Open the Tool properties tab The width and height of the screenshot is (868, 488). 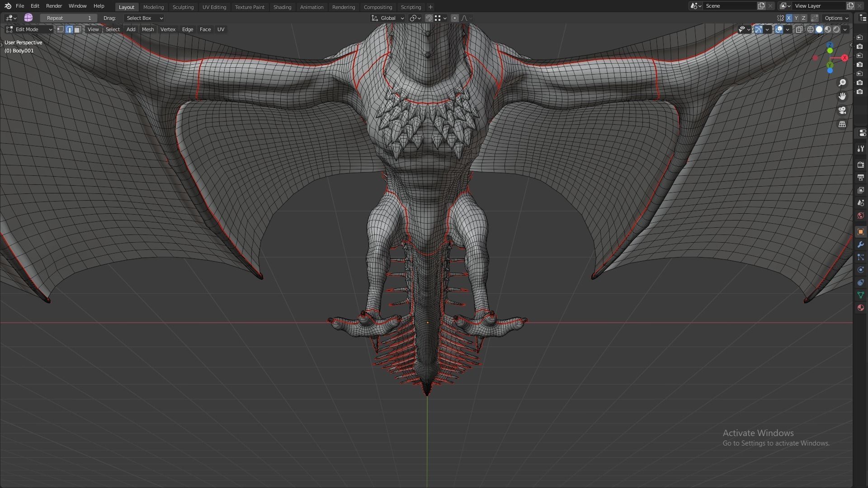pos(861,149)
